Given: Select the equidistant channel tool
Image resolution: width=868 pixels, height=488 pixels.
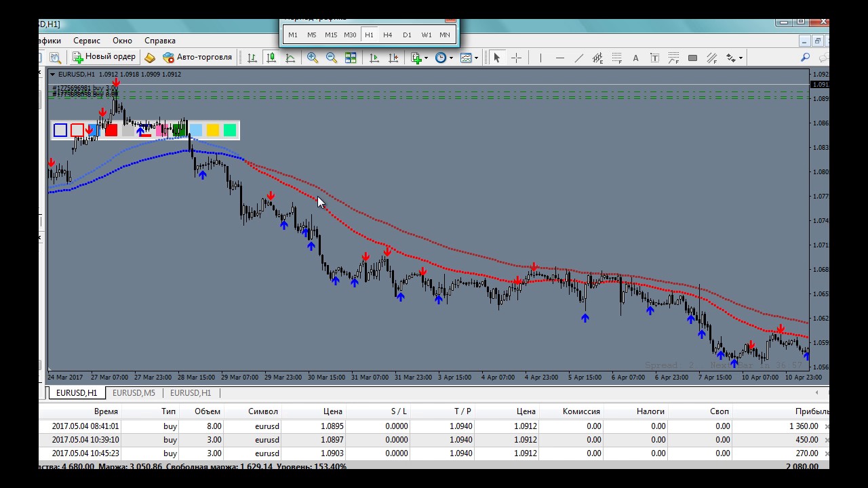Looking at the screenshot, I should click(597, 58).
